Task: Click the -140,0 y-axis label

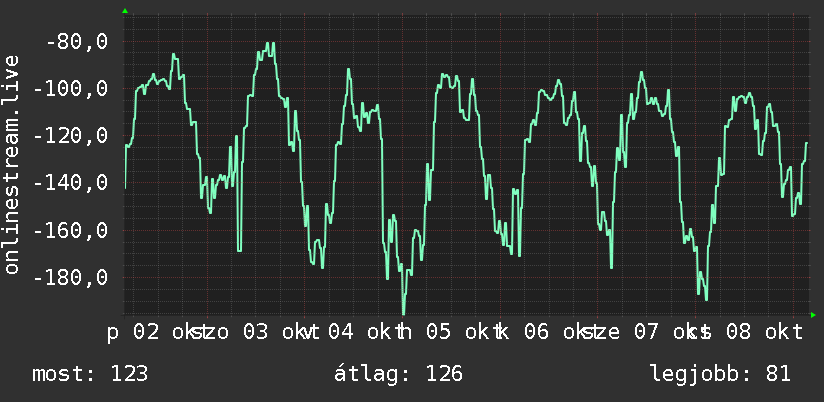Action: pos(70,183)
